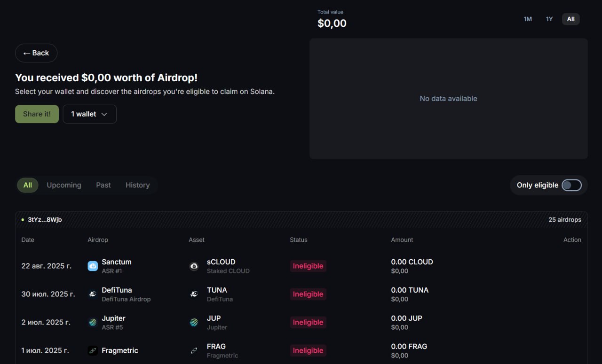This screenshot has width=602, height=364.
Task: Select the All chart range
Action: 570,19
